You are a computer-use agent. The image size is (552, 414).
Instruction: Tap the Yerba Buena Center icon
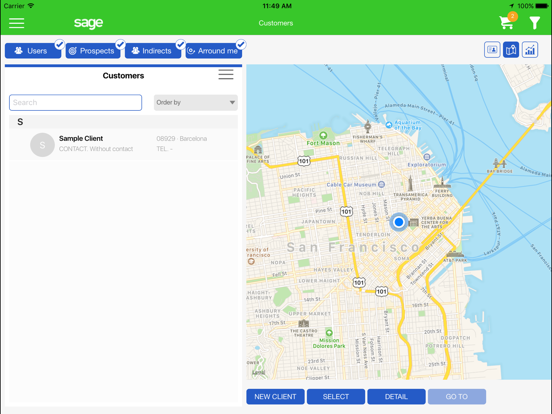[x=414, y=222]
